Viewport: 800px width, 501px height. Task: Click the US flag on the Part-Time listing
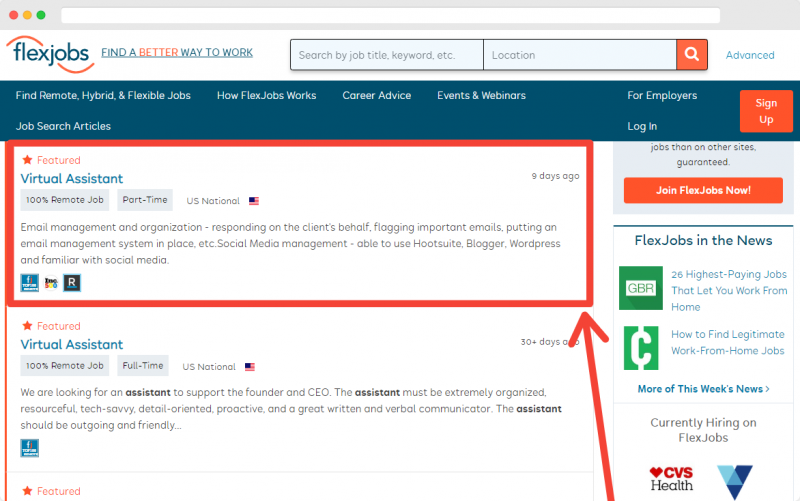(254, 201)
